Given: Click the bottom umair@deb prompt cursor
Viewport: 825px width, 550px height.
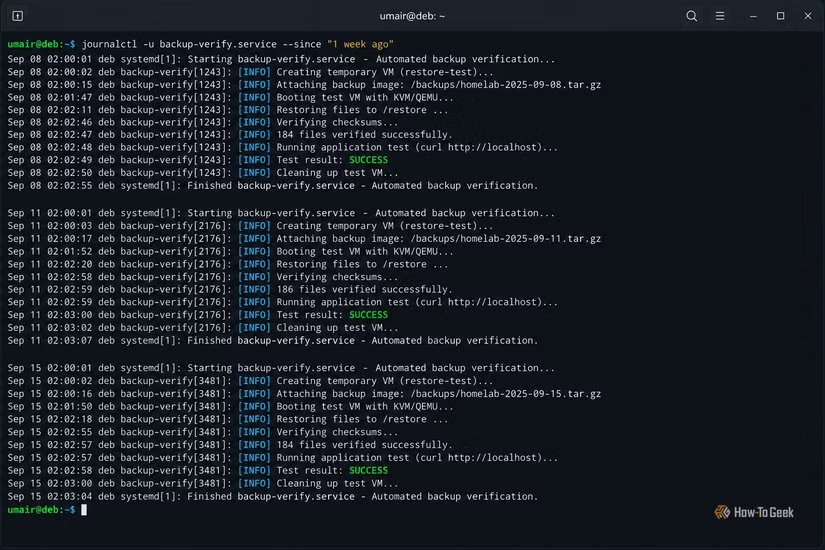Looking at the screenshot, I should 84,509.
